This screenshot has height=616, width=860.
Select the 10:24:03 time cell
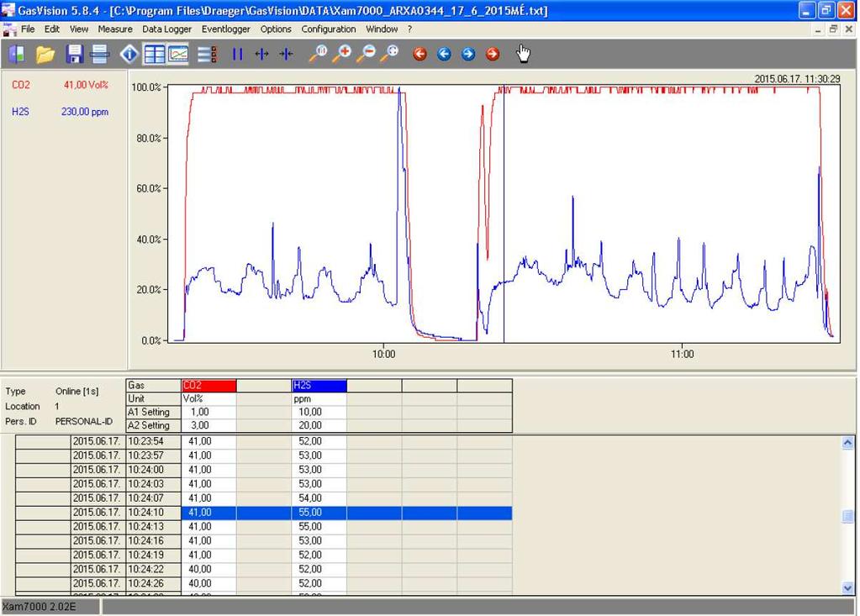click(x=154, y=484)
